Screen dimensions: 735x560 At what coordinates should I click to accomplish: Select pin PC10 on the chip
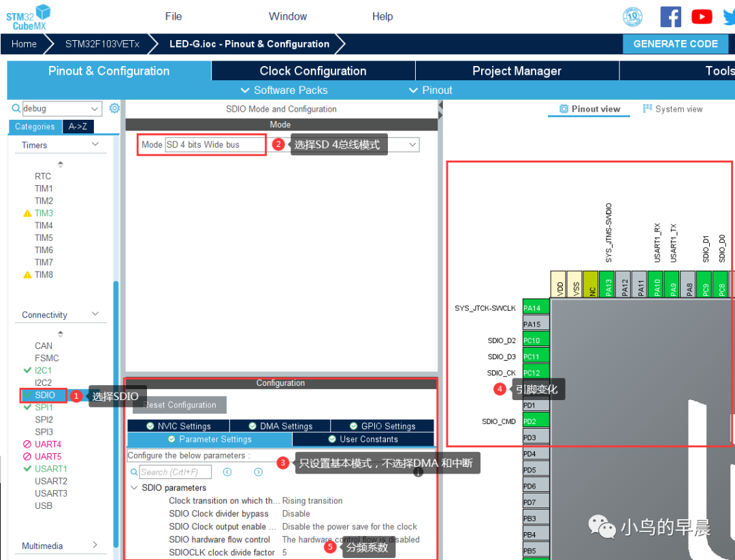point(536,340)
